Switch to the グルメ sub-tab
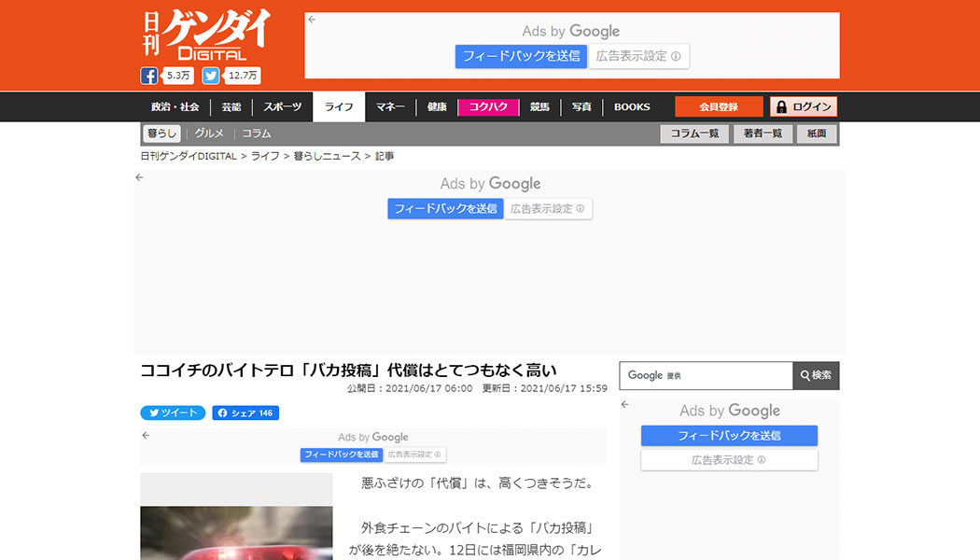Viewport: 980px width, 560px height. pos(209,133)
